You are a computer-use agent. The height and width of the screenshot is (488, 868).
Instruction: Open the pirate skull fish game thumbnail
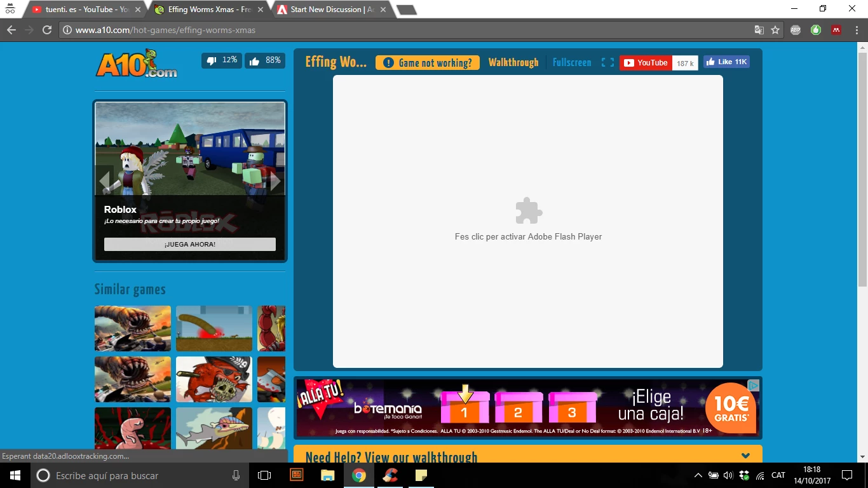(x=214, y=379)
